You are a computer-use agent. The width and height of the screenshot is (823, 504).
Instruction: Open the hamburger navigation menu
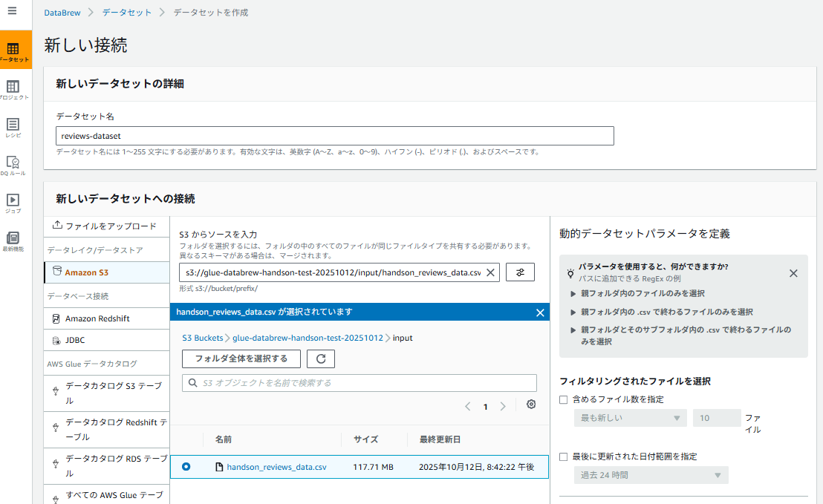coord(12,10)
